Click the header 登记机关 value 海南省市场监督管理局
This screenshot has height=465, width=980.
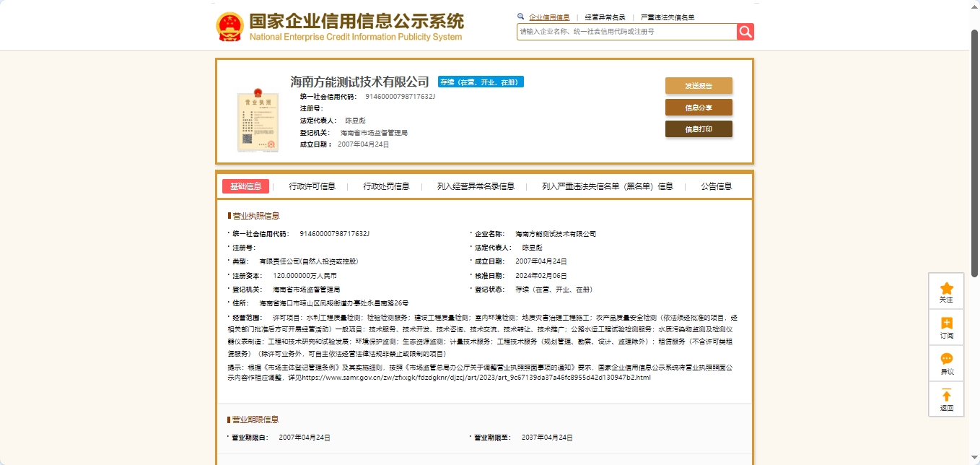(x=374, y=133)
